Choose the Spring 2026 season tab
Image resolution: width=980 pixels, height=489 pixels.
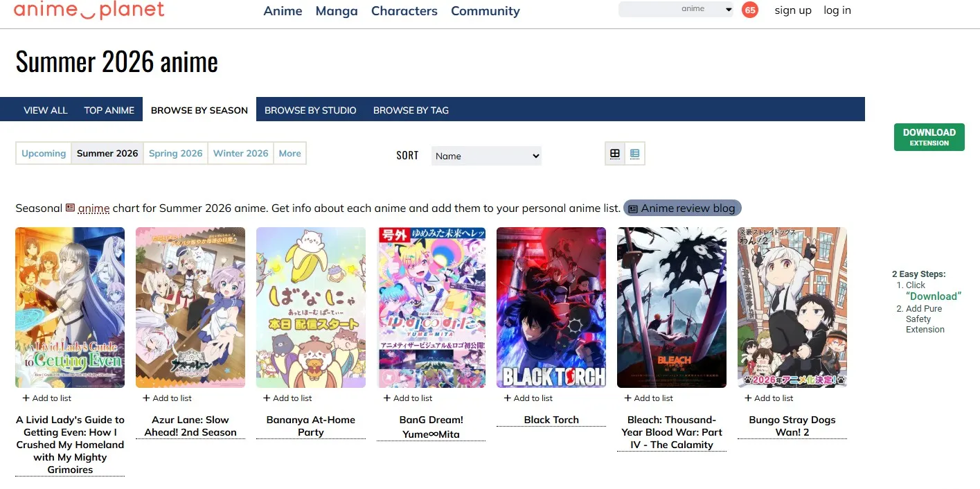pyautogui.click(x=176, y=153)
